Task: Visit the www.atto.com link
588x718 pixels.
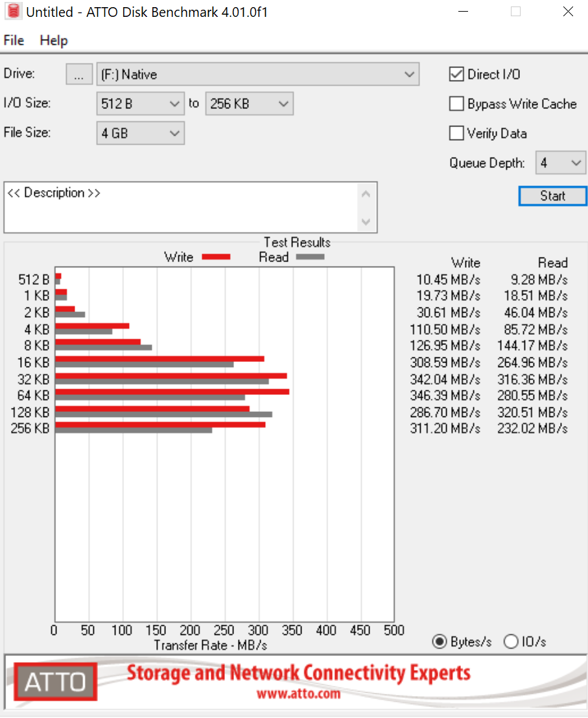Action: click(298, 694)
